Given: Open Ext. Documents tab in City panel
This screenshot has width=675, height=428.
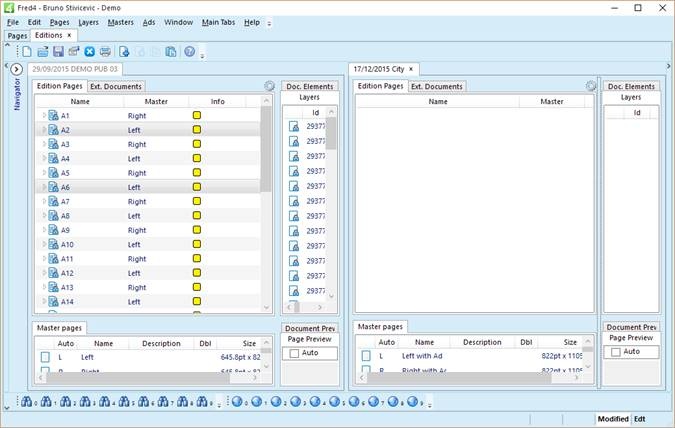Looking at the screenshot, I should point(437,87).
